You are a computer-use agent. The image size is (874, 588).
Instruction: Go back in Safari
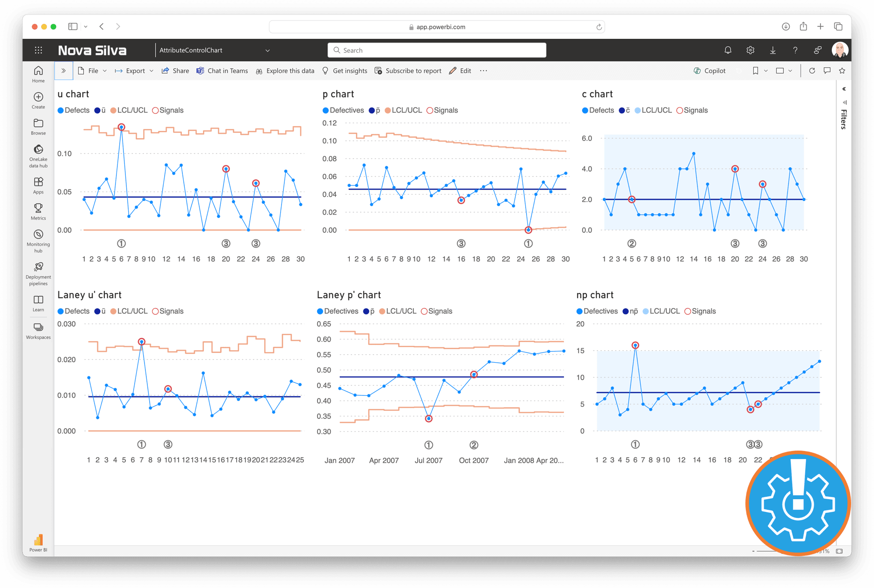(x=101, y=27)
